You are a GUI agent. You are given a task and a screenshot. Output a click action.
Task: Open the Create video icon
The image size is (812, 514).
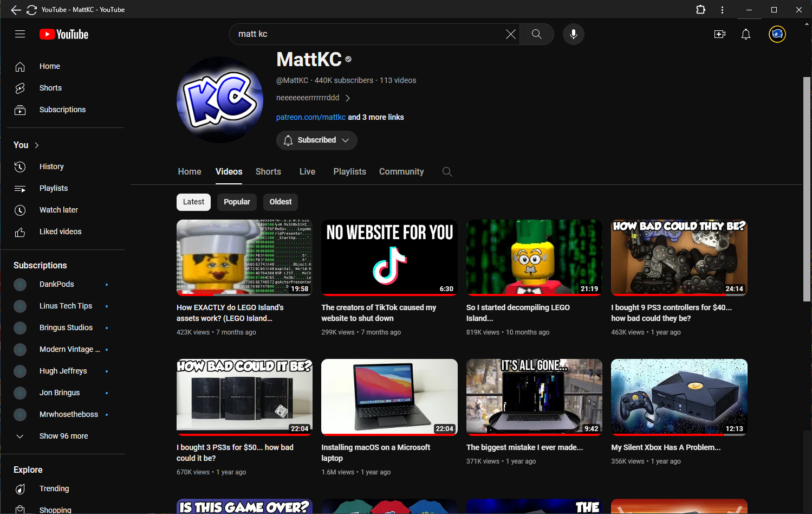pyautogui.click(x=719, y=34)
